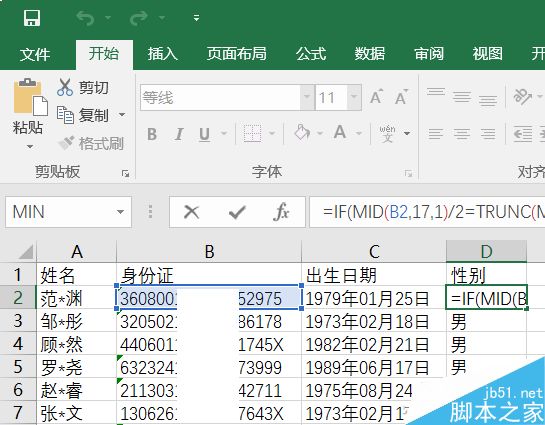Open the Redo history dropdown arrow
Screen dimensions: 545x425
pyautogui.click(x=161, y=17)
